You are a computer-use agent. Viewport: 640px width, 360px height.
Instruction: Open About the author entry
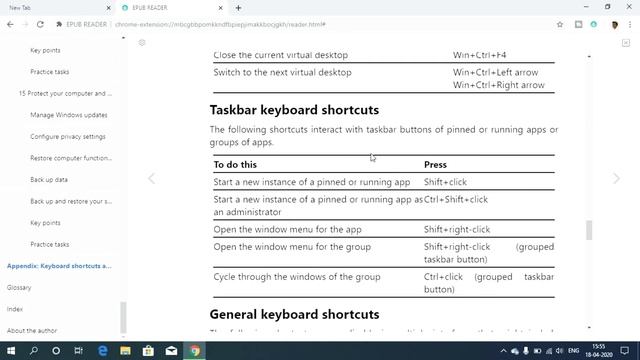pos(32,331)
